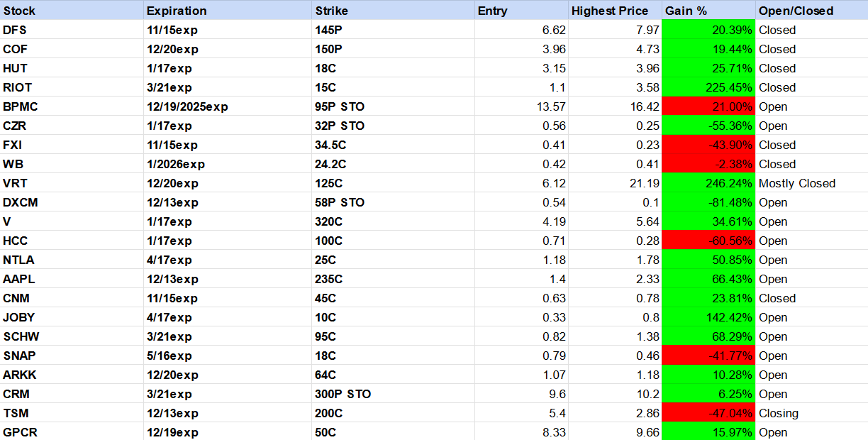This screenshot has height=440, width=868.
Task: Click the 21.19 highest price cell
Action: tap(615, 183)
